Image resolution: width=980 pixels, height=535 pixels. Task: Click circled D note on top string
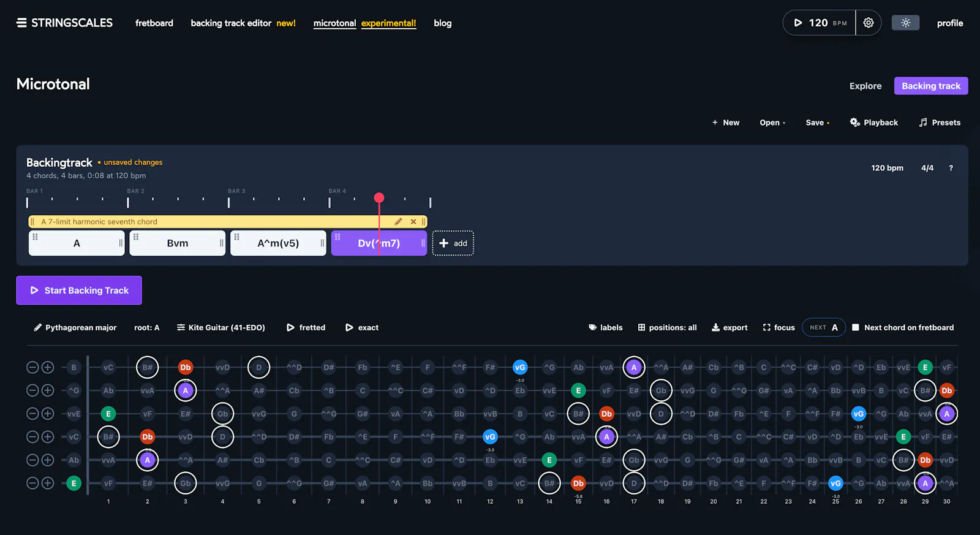[259, 368]
